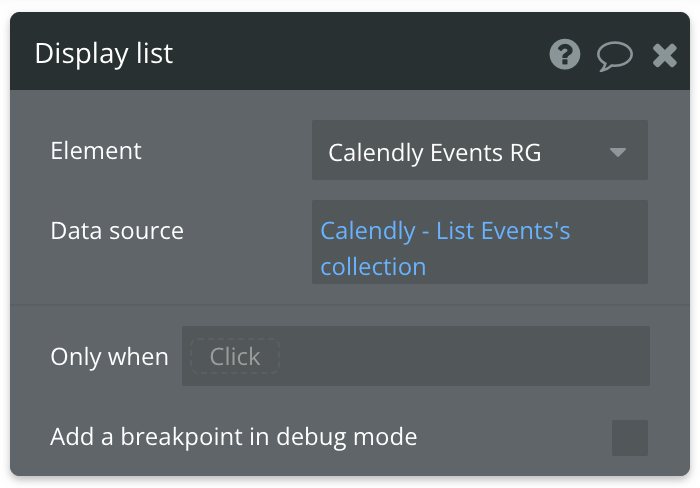Viewport: 700px width, 488px height.
Task: Click the Add a breakpoint in debug mode label
Action: pyautogui.click(x=233, y=437)
